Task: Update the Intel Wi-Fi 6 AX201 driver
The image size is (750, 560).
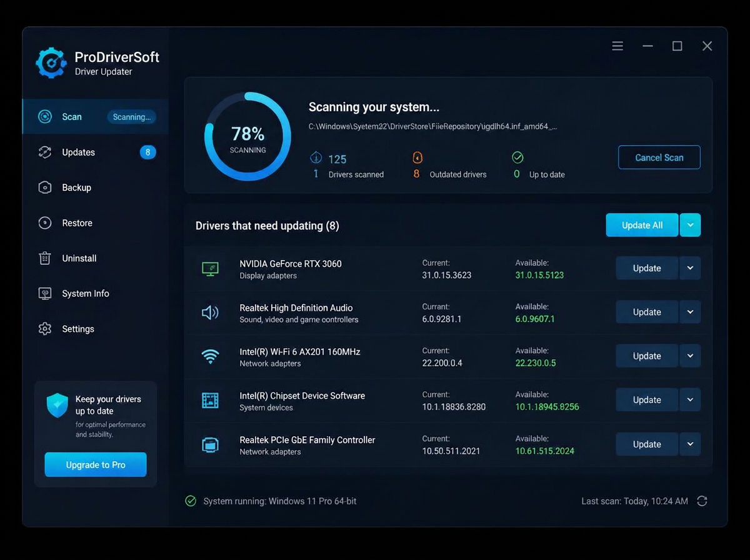Action: (647, 356)
